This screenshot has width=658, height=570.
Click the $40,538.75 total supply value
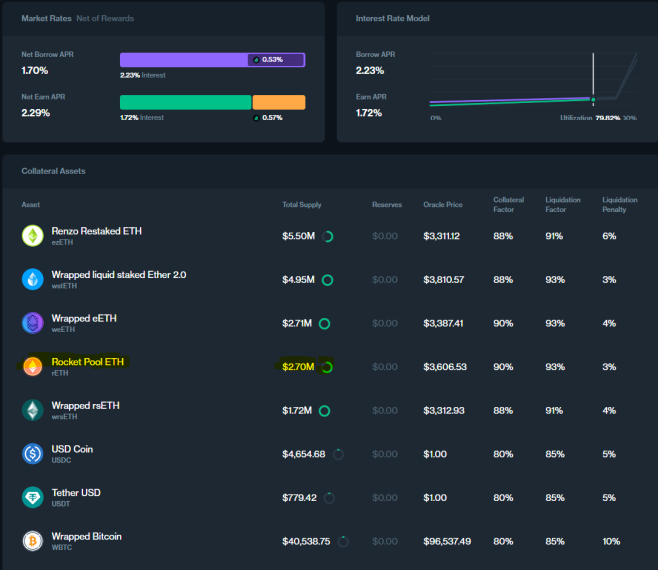coord(306,541)
